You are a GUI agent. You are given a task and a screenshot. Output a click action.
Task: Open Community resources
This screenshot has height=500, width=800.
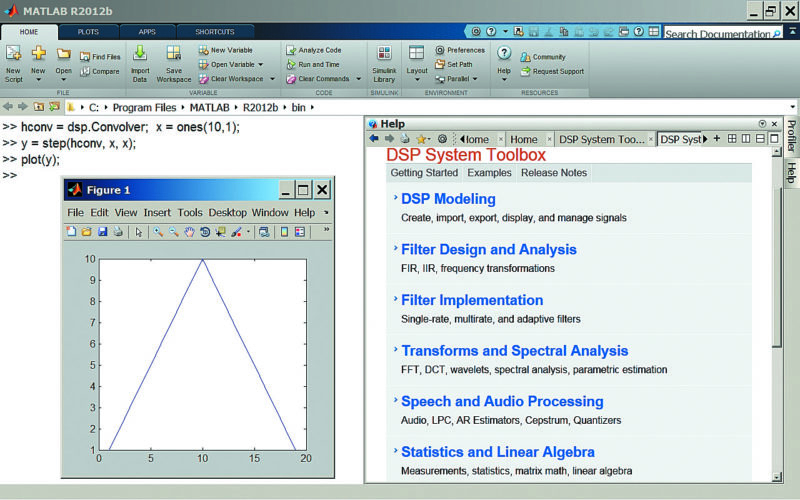pyautogui.click(x=543, y=57)
